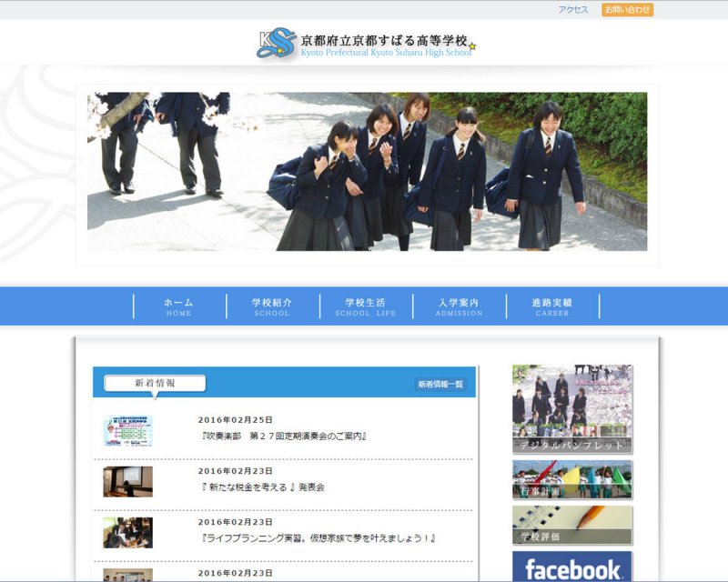Click the tax presentation news thumbnail

(127, 481)
